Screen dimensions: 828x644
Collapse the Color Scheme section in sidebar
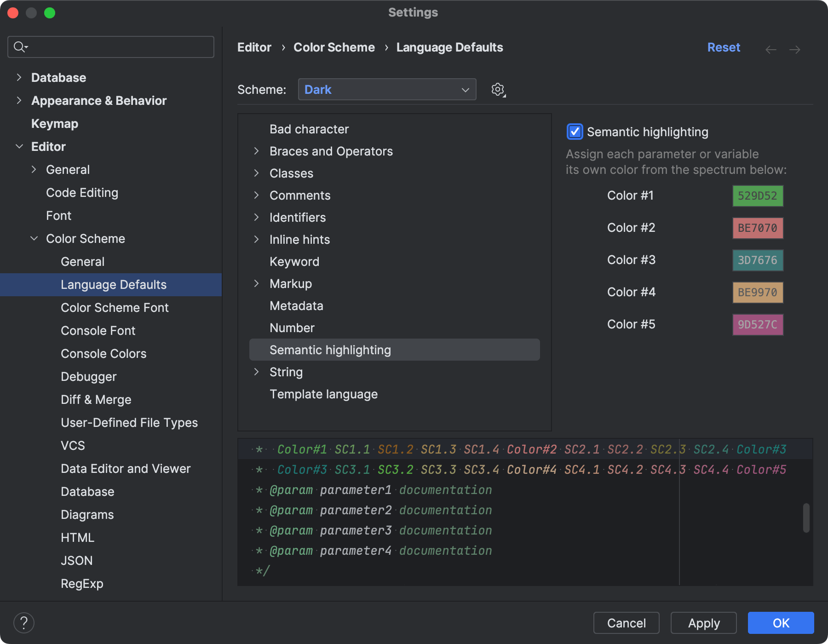[x=34, y=238]
